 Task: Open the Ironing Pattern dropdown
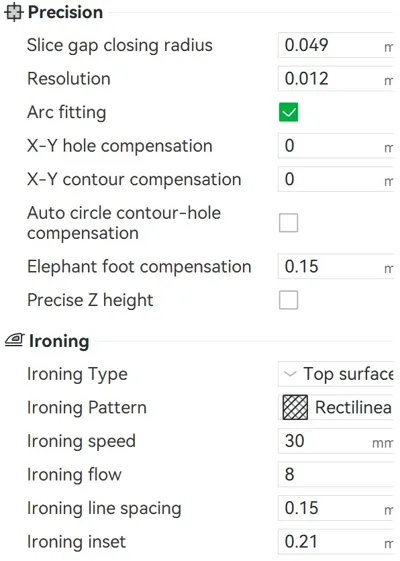pyautogui.click(x=336, y=407)
